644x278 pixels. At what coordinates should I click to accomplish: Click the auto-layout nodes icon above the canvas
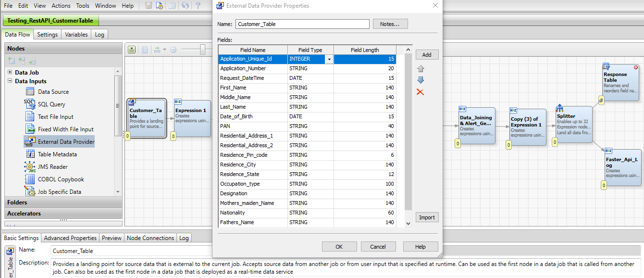click(157, 50)
